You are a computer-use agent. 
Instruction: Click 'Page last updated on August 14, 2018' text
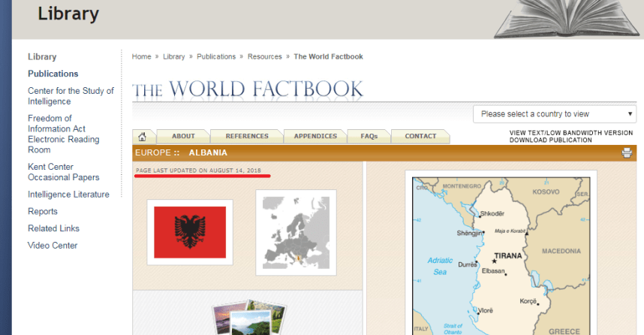198,171
